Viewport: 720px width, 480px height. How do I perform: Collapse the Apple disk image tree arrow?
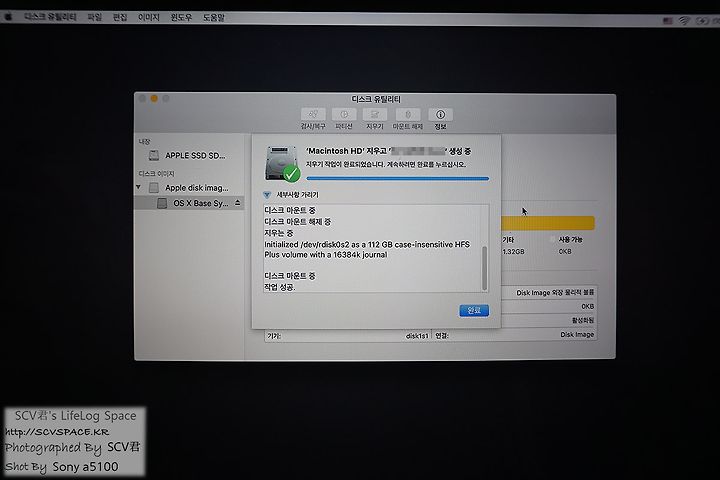(x=138, y=187)
